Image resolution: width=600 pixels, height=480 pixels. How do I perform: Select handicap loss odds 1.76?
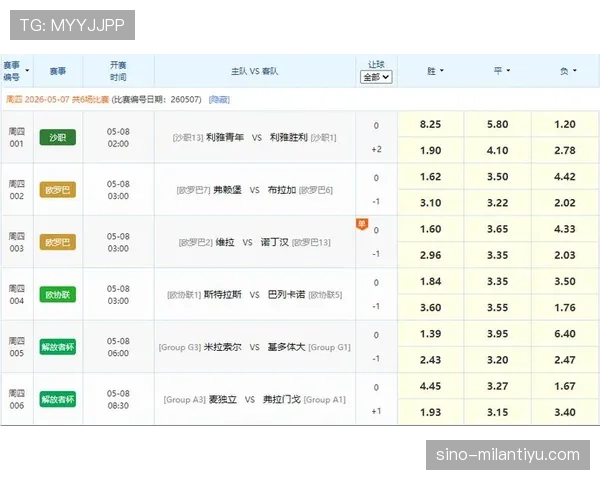(x=565, y=308)
